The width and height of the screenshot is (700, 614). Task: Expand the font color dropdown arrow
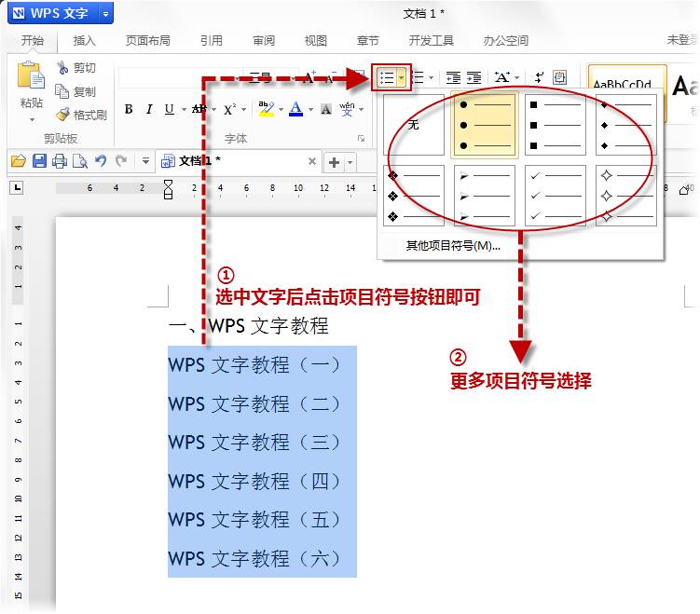point(309,109)
